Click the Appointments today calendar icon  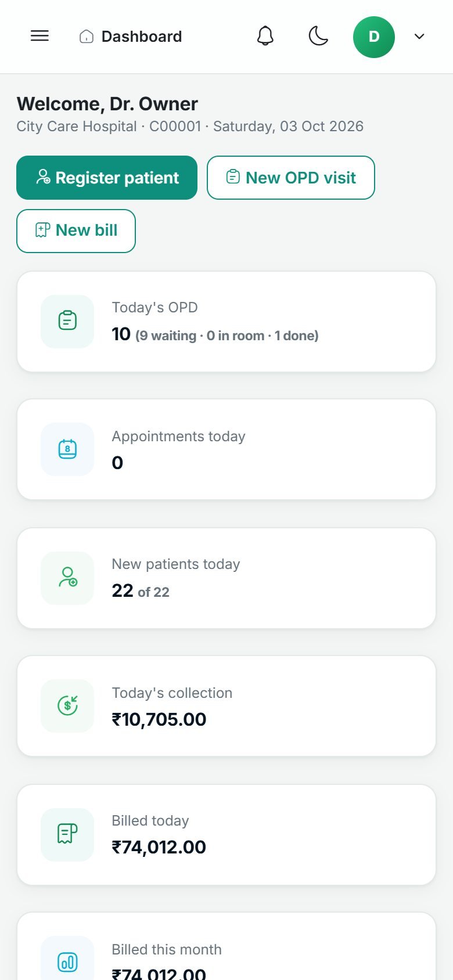(x=67, y=449)
